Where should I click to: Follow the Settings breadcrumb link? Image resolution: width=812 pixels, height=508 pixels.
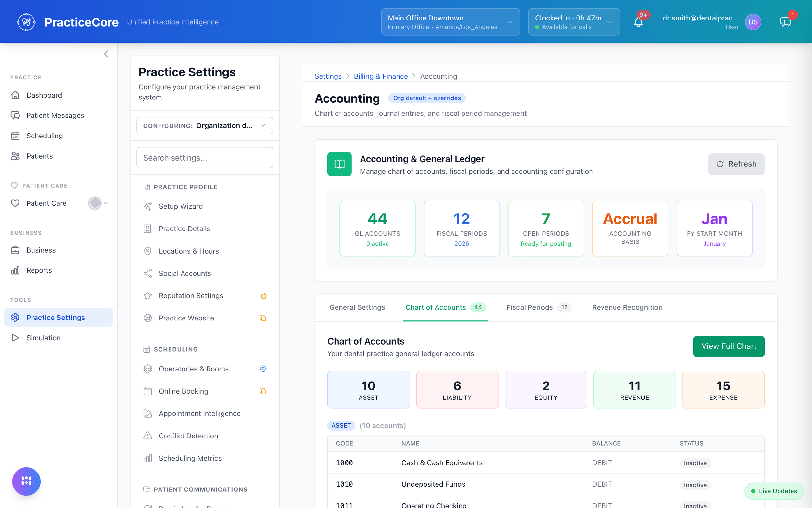[328, 76]
